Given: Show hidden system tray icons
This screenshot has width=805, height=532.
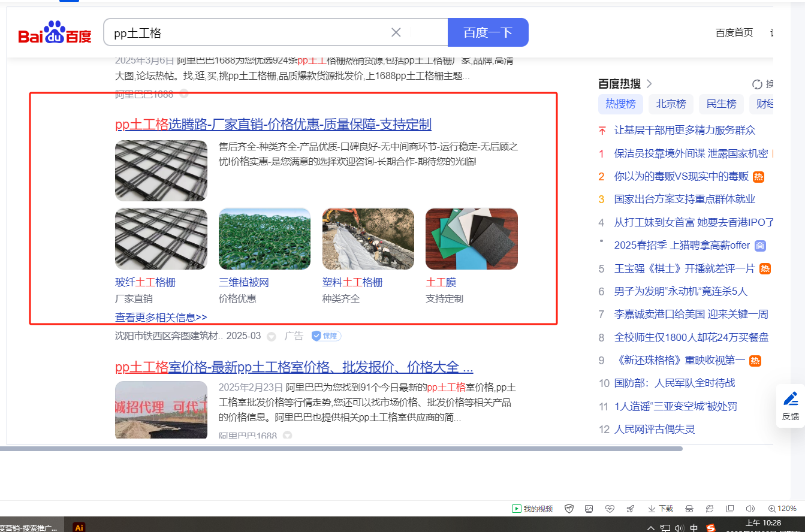Looking at the screenshot, I should (x=651, y=528).
